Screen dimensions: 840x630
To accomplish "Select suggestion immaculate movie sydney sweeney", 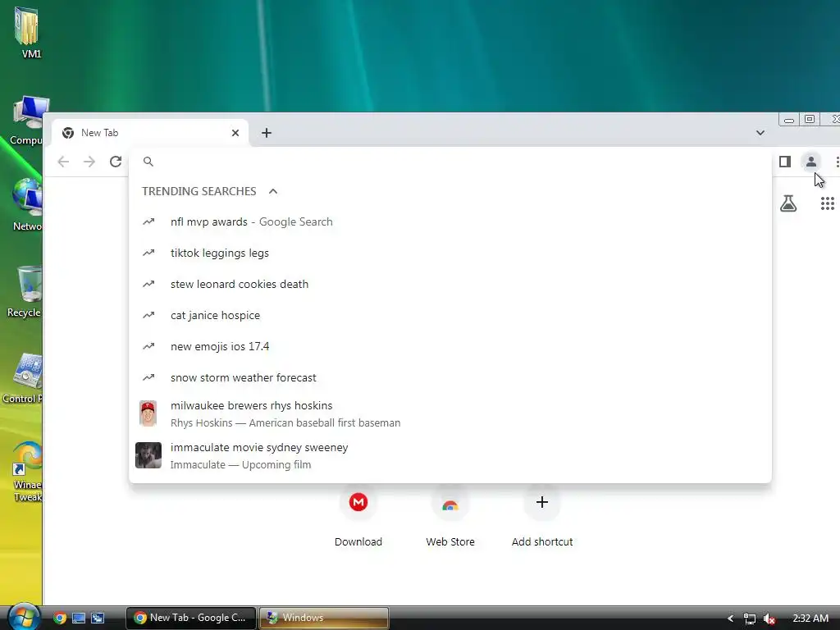I will [x=450, y=455].
